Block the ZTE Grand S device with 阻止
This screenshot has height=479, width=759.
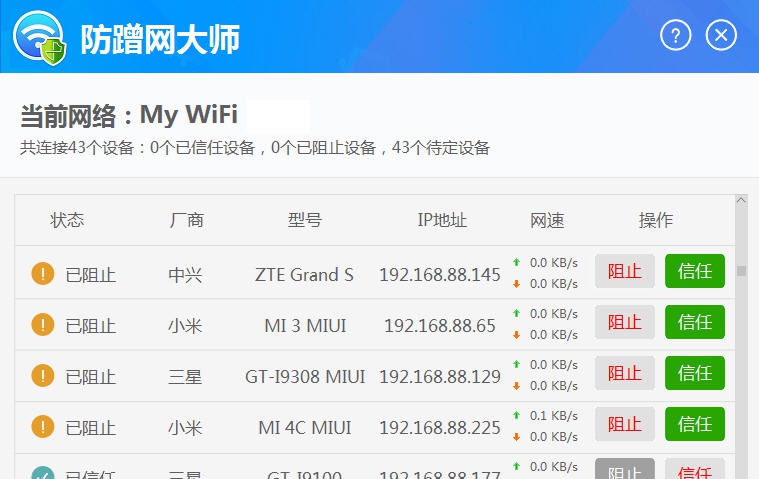click(624, 271)
